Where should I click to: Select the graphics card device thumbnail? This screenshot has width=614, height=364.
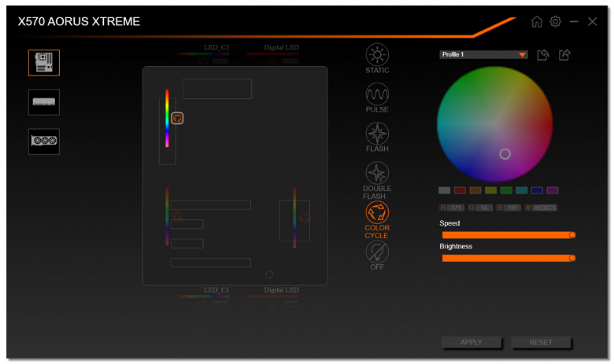coord(44,142)
